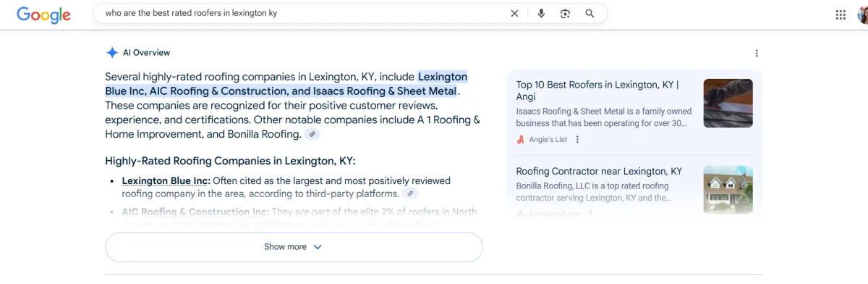Open more options next to Angie's List
Screen dimensions: 868x284
click(577, 140)
